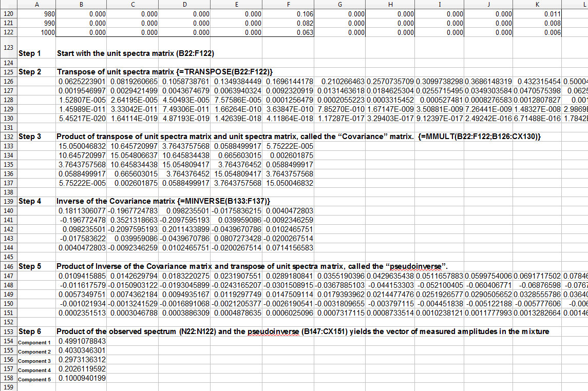Click Component 5 value 0.1000940199
Image resolution: width=588 pixels, height=391 pixels.
tap(82, 378)
